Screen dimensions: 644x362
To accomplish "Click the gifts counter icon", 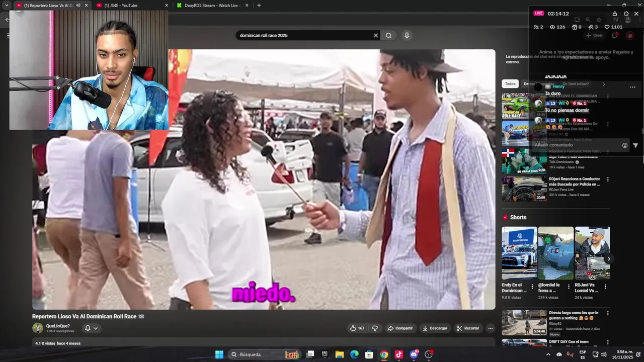I will click(577, 27).
